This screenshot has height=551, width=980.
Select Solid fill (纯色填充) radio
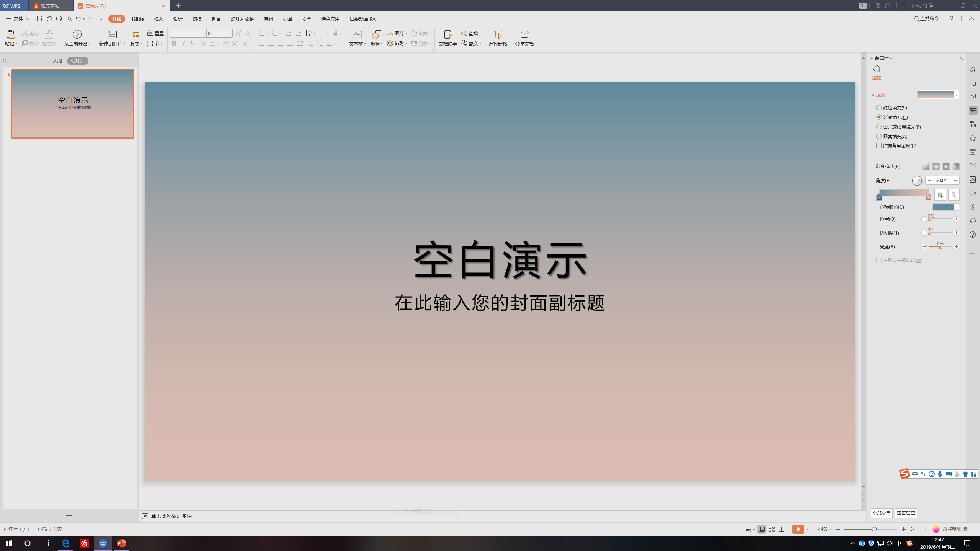tap(879, 108)
